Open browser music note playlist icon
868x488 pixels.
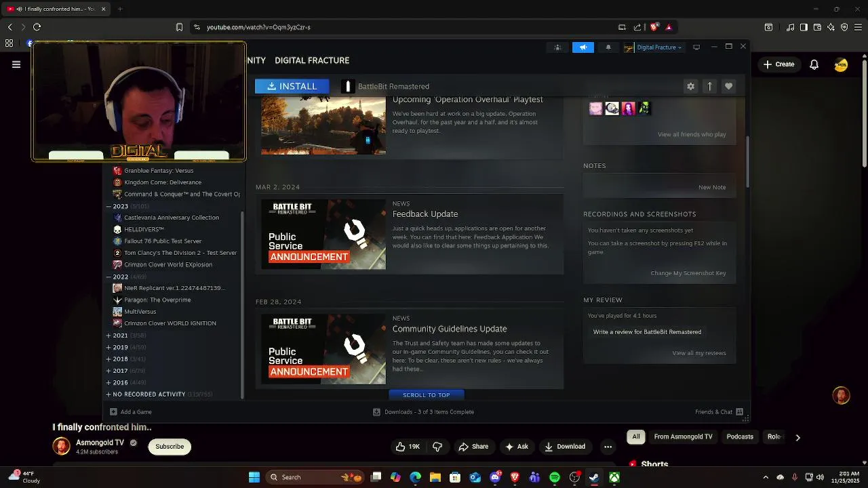[x=791, y=27]
